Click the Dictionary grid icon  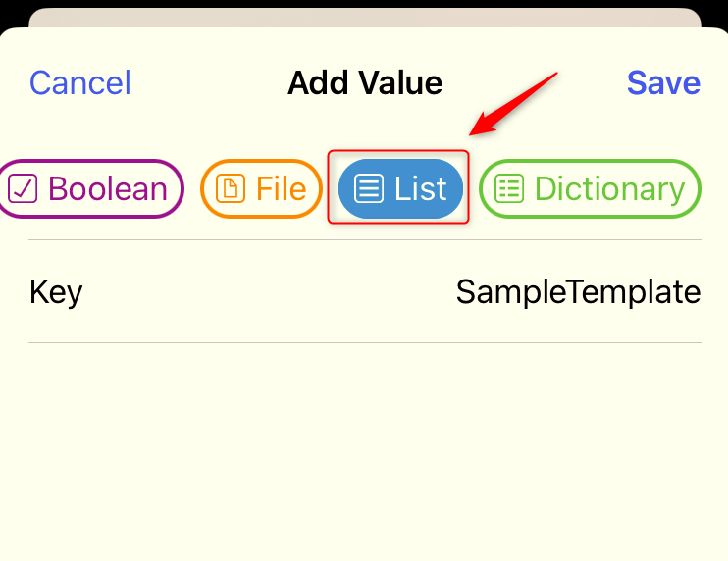[508, 188]
